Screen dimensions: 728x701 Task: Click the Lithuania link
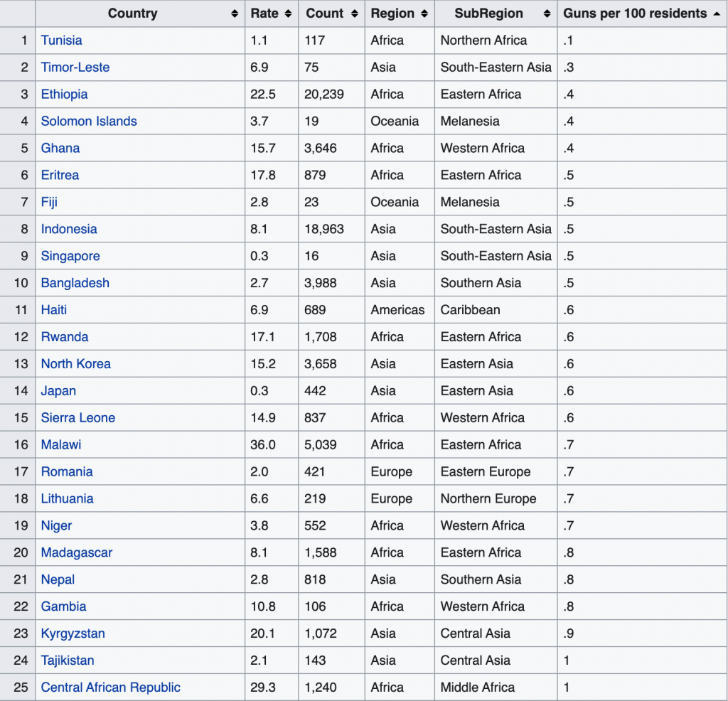coord(67,499)
